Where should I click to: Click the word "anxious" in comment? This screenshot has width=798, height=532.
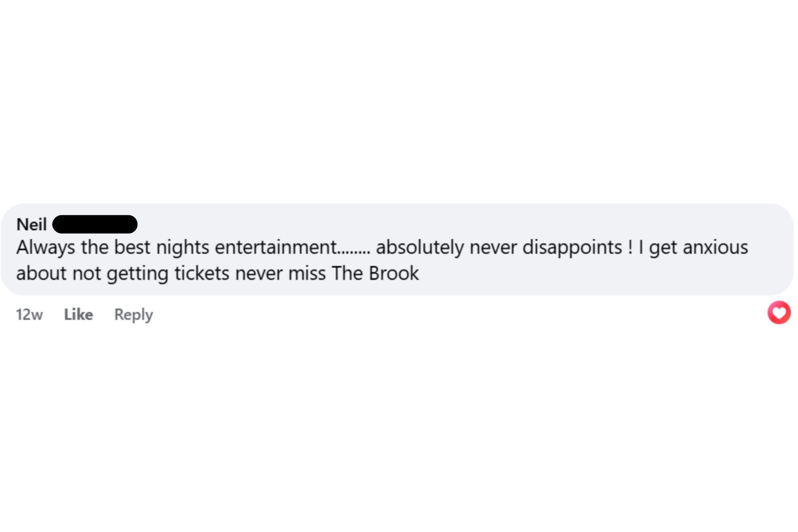point(715,248)
